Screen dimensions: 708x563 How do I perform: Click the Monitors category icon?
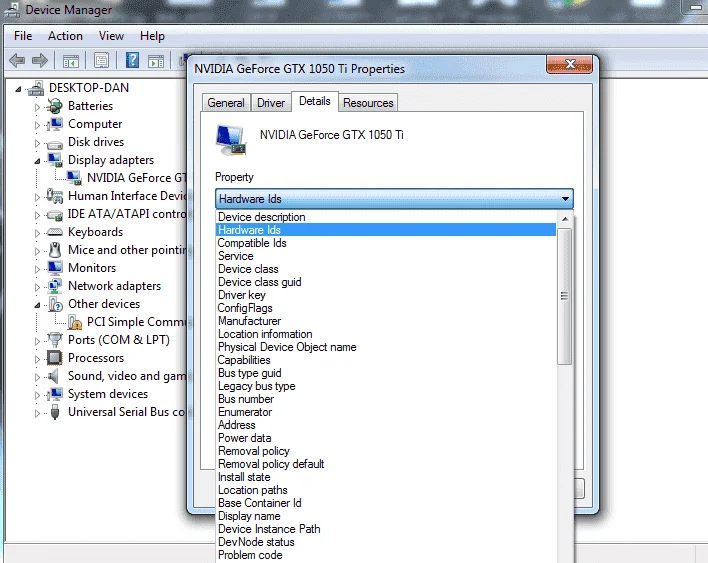coord(55,268)
